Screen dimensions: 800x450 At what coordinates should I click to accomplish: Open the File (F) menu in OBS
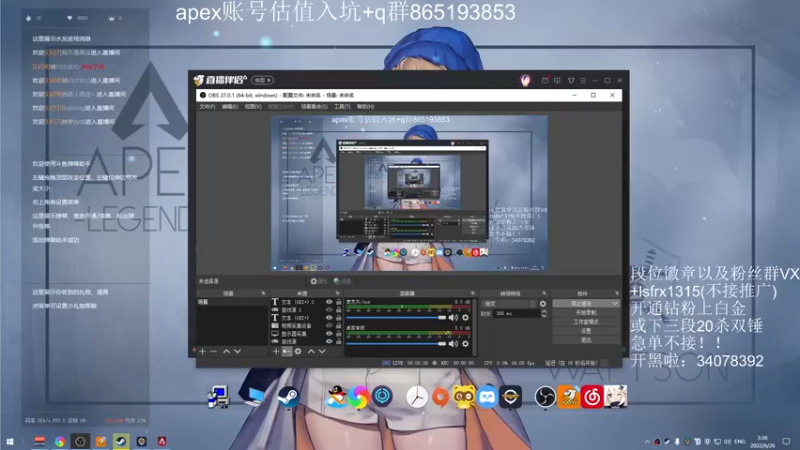pyautogui.click(x=207, y=107)
